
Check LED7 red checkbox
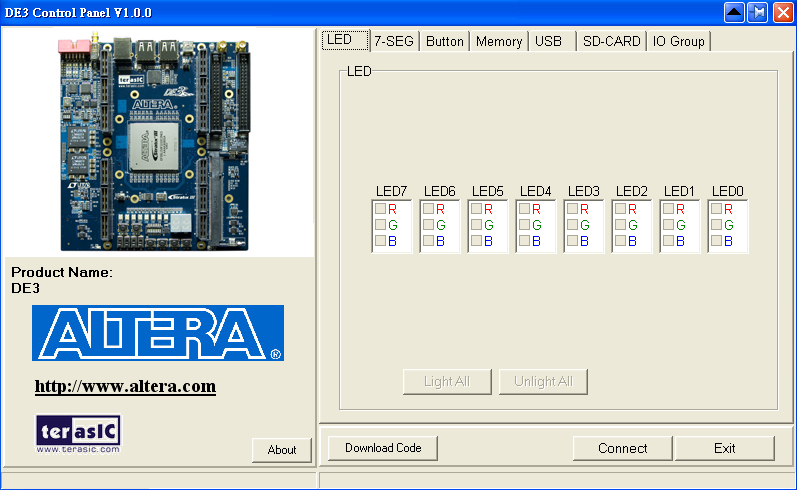[x=380, y=208]
